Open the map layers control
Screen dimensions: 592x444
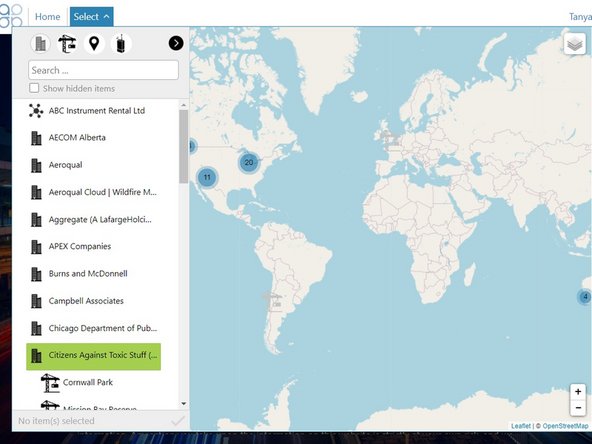click(x=575, y=44)
